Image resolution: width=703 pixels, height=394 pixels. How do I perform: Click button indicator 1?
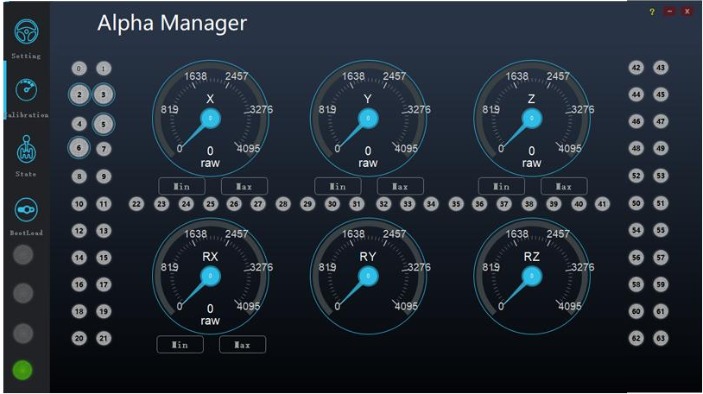pos(104,69)
